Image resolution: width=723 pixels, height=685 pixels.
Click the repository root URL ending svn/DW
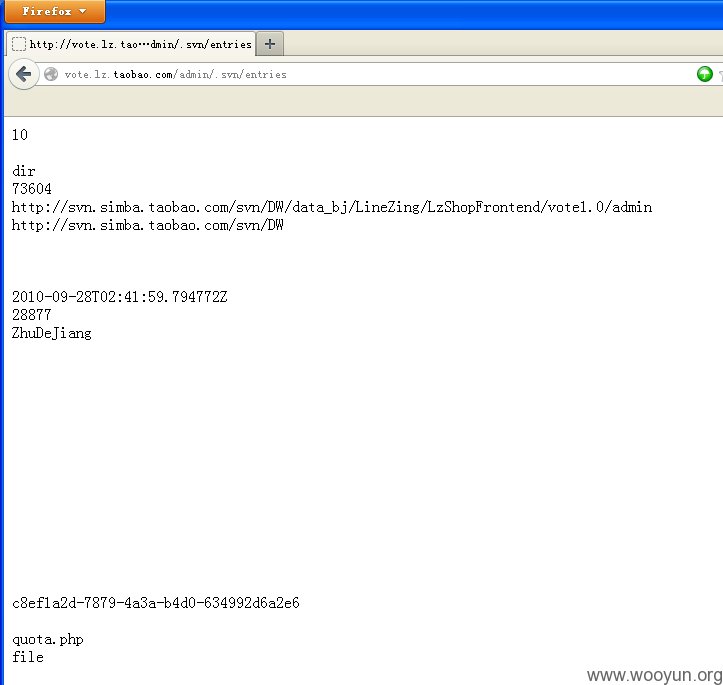pos(148,225)
